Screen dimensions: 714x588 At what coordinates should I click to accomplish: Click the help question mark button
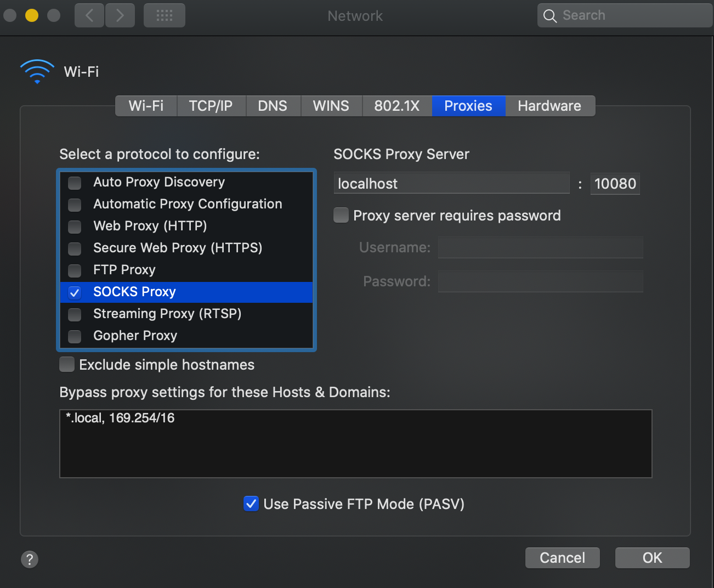coord(30,559)
